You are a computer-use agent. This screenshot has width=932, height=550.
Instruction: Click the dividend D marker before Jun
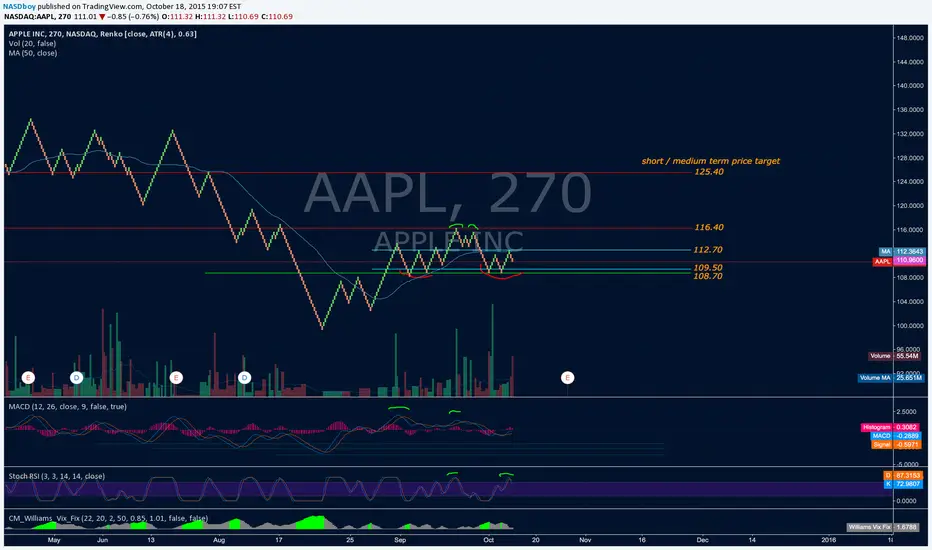click(x=76, y=378)
